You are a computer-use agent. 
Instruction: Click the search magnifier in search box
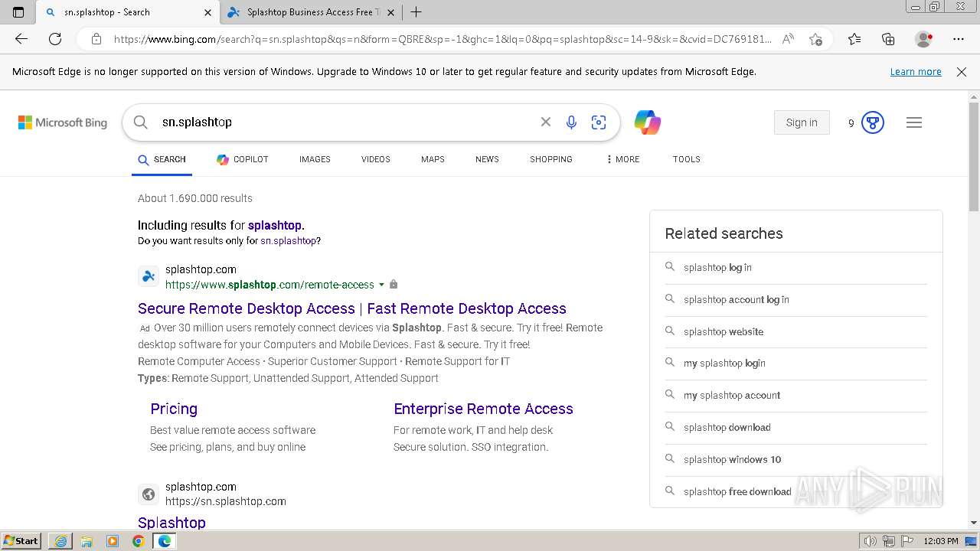coord(141,122)
